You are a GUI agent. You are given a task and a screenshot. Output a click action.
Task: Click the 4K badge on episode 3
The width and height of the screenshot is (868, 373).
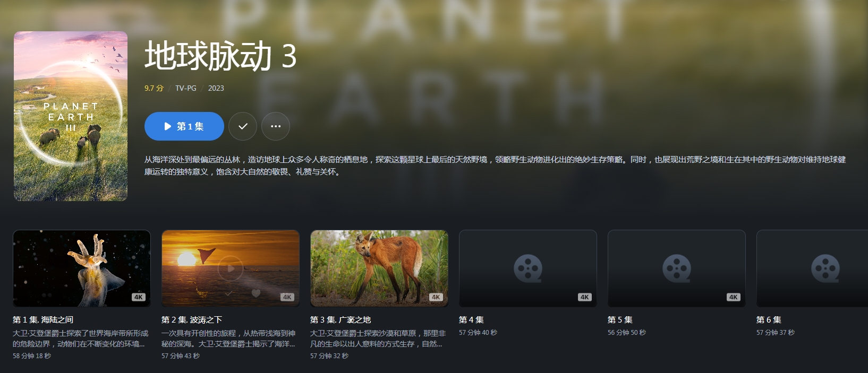(436, 297)
